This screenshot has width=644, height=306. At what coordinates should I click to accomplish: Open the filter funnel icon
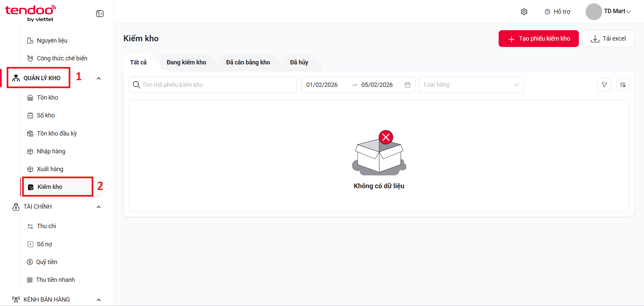tap(604, 85)
